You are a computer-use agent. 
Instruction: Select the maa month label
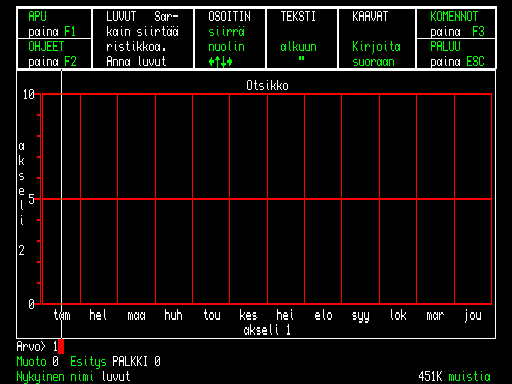(x=136, y=315)
